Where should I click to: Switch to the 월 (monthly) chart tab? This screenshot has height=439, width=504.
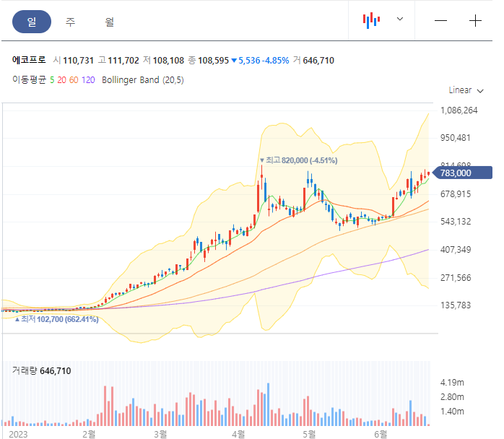(109, 22)
